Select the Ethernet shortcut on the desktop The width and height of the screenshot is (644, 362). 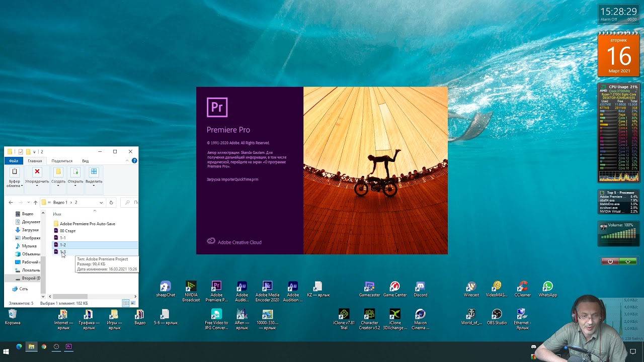tap(522, 319)
